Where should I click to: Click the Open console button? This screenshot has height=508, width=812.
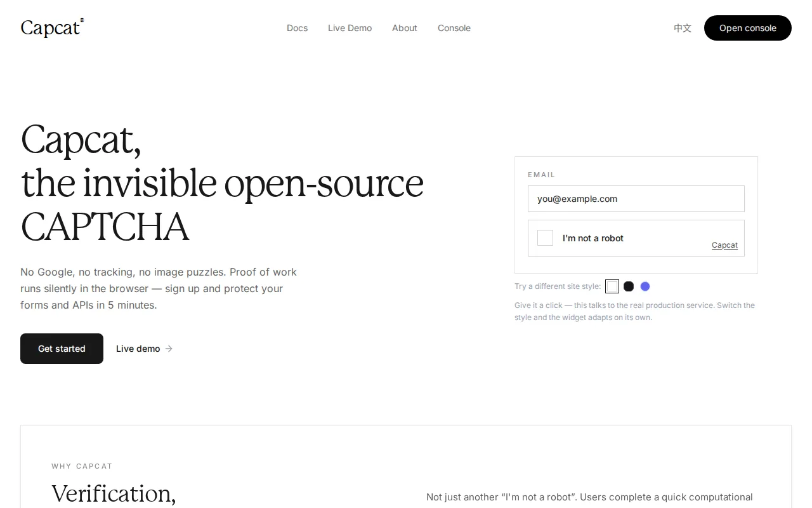(x=747, y=28)
